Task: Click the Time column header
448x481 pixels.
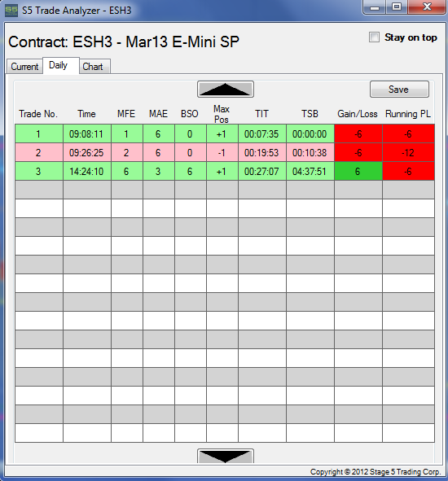Action: pos(86,114)
